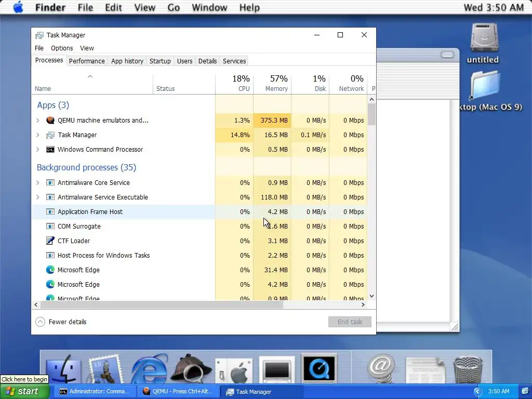This screenshot has height=399, width=532.
Task: Click the CTF Loader pencil icon
Action: (50, 241)
